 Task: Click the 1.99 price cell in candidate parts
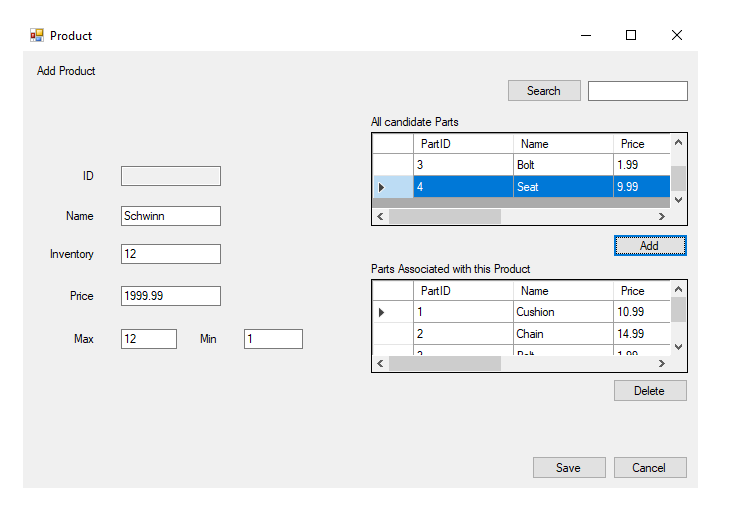click(x=641, y=165)
